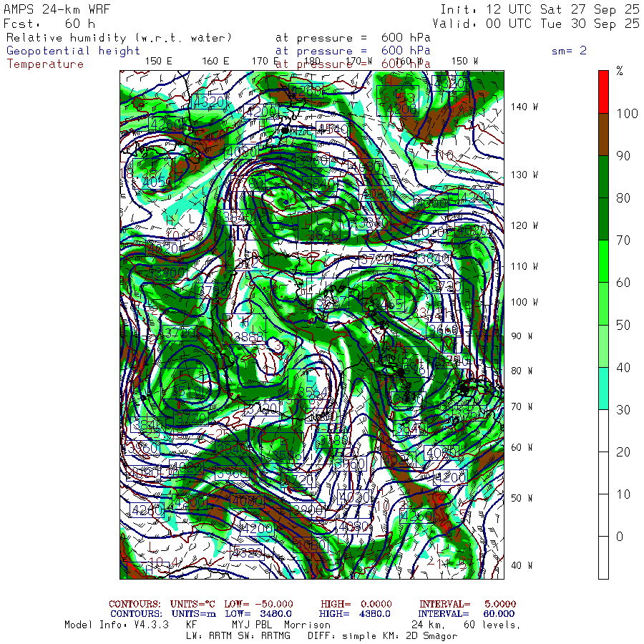644x644 pixels.
Task: Click the '60 W' longitude label
Action: (x=522, y=447)
